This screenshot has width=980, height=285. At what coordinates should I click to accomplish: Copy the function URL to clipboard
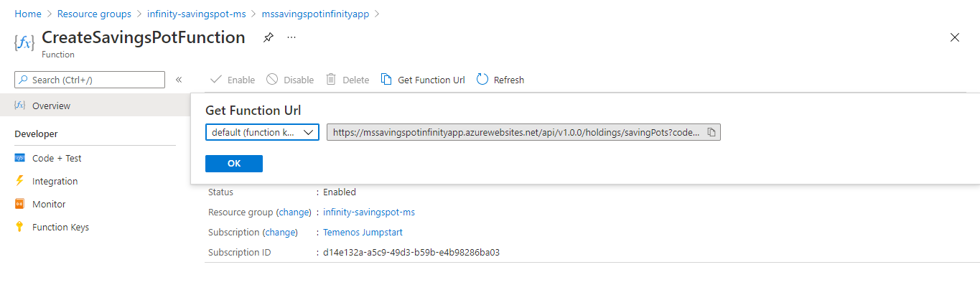coord(711,132)
